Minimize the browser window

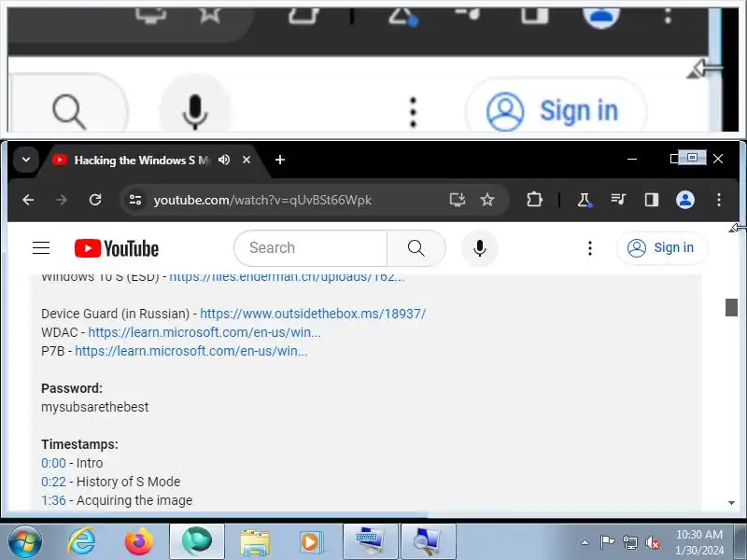coord(632,159)
